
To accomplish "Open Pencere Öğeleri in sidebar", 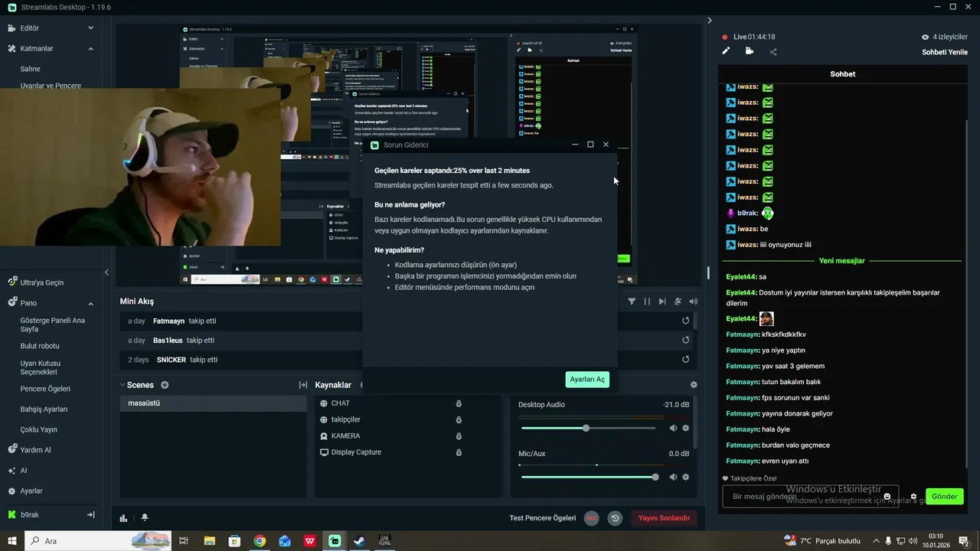I will click(45, 389).
